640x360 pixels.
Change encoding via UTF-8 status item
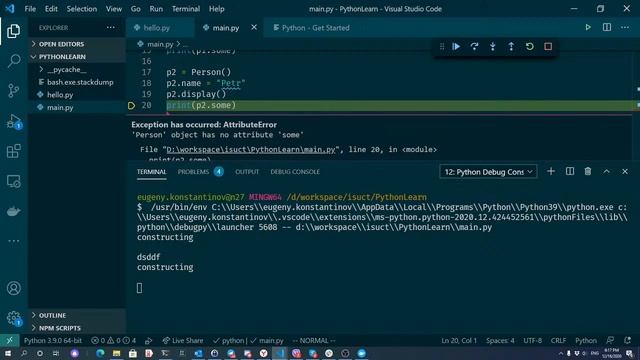click(x=532, y=340)
